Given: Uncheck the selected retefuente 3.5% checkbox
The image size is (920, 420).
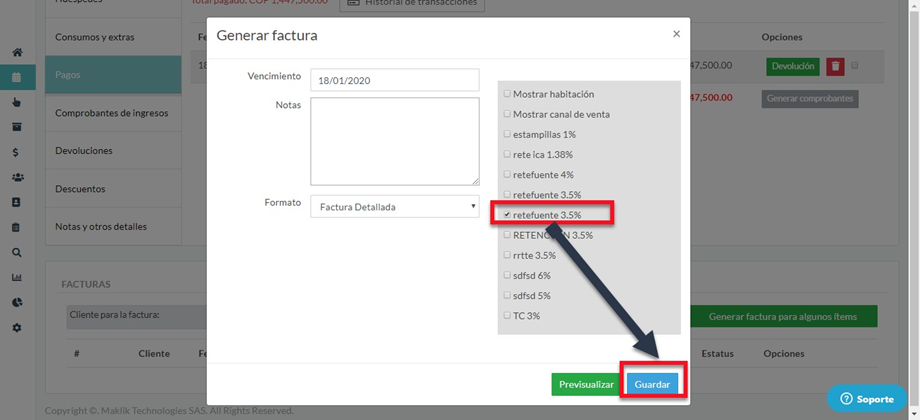Looking at the screenshot, I should 507,214.
